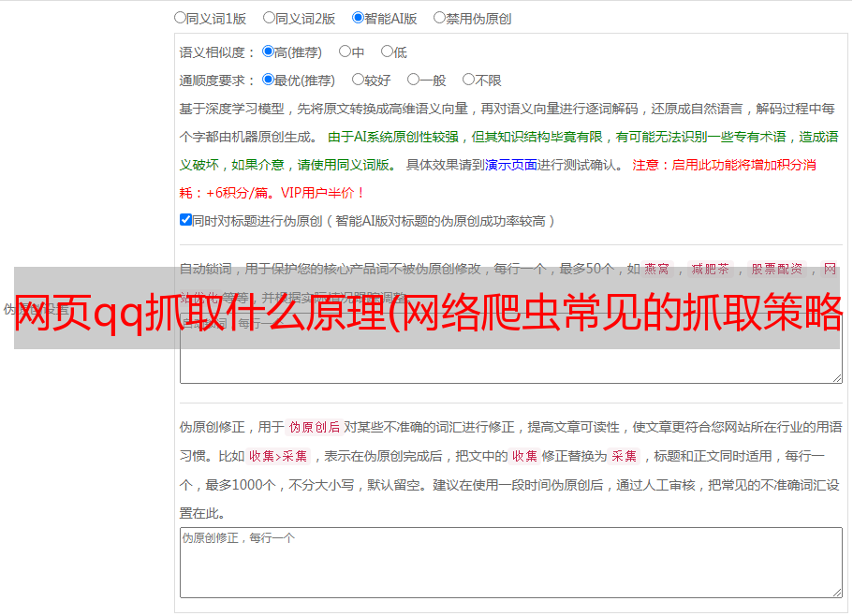Click the 伪原创后 highlighted tag
This screenshot has height=616, width=853.
315,427
